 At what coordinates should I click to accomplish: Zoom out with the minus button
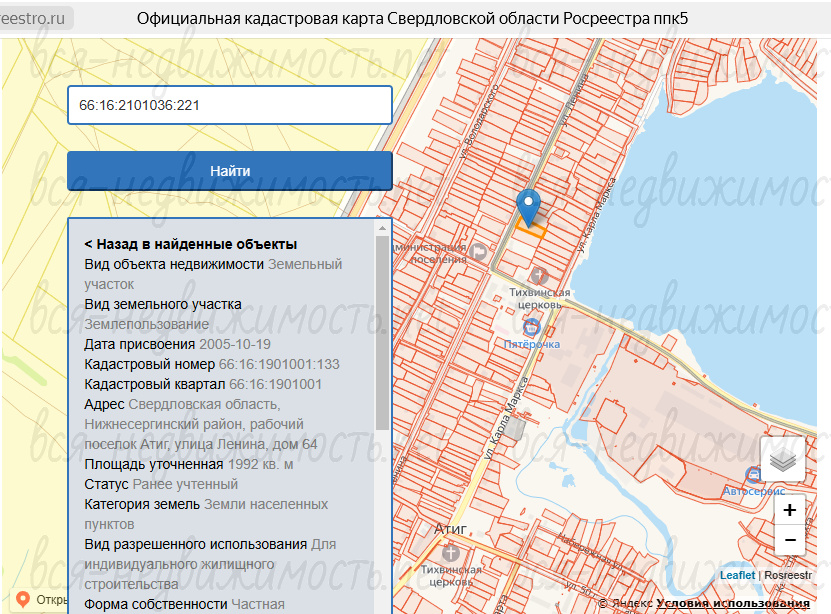coord(790,540)
